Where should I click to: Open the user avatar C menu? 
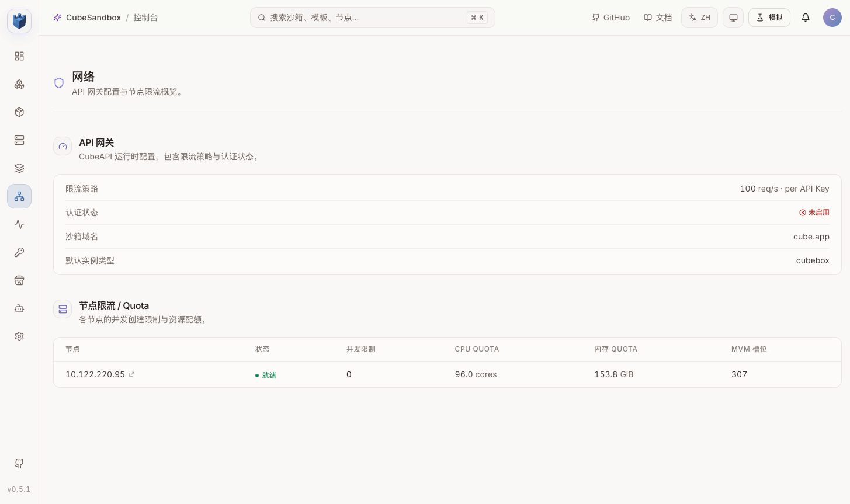click(832, 18)
